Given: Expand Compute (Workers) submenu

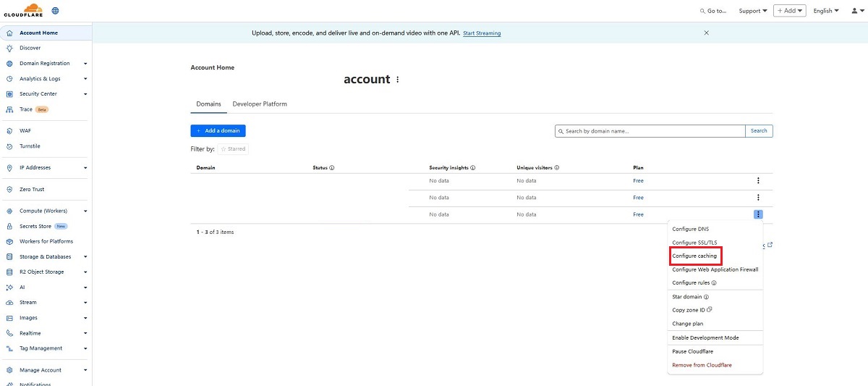Looking at the screenshot, I should [x=85, y=211].
